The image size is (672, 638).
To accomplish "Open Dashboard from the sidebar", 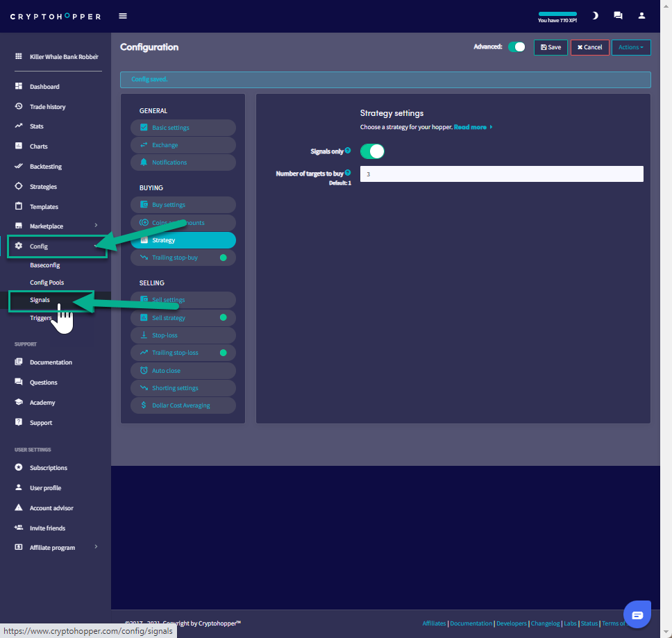I will coord(44,87).
